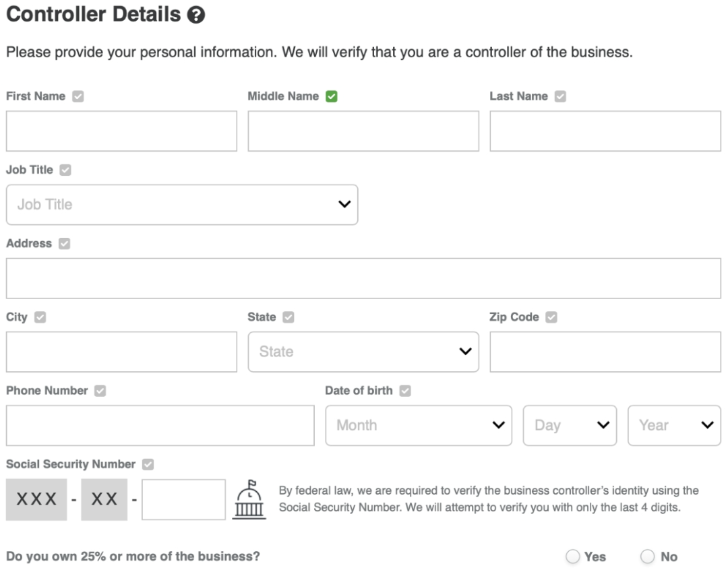Open the Year dropdown
Viewport: 728px width, 572px height.
(x=674, y=425)
